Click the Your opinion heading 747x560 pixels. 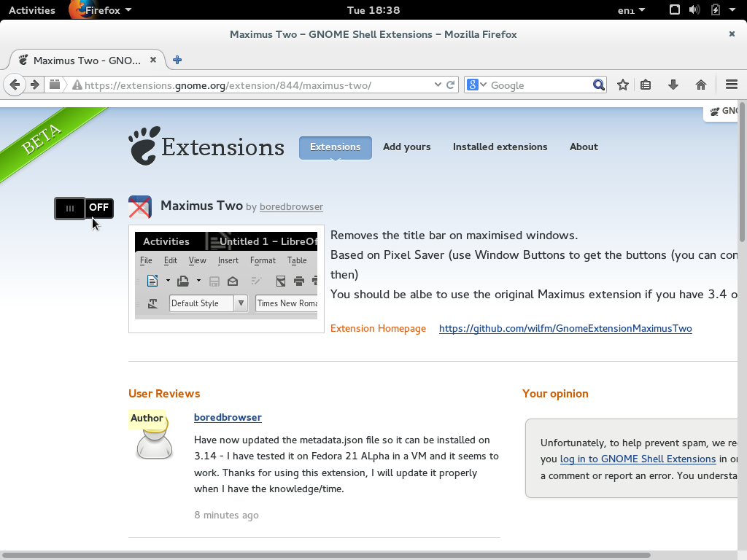[x=555, y=393]
